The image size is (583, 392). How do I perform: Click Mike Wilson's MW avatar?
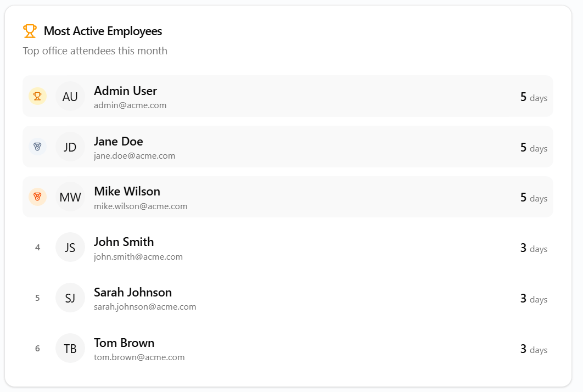(70, 197)
